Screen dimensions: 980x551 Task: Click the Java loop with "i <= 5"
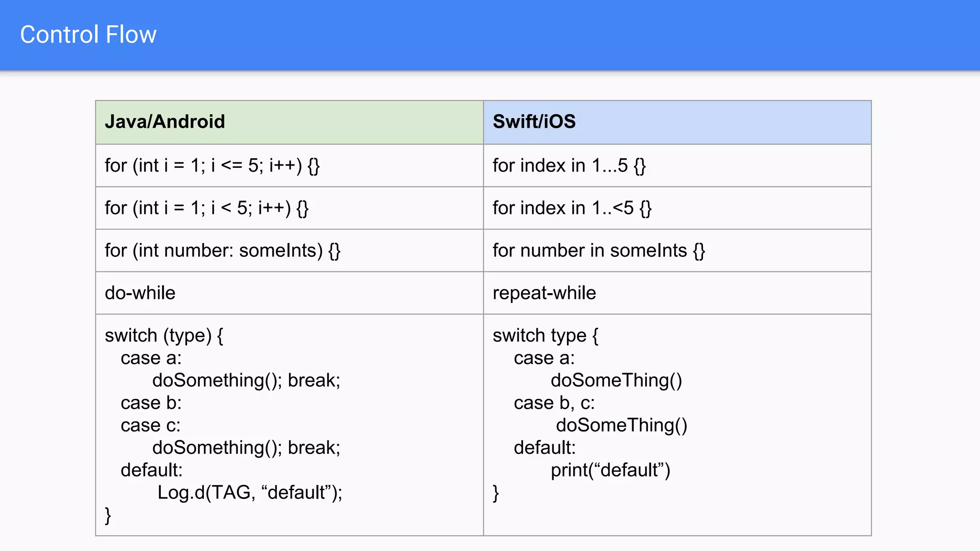pyautogui.click(x=212, y=166)
